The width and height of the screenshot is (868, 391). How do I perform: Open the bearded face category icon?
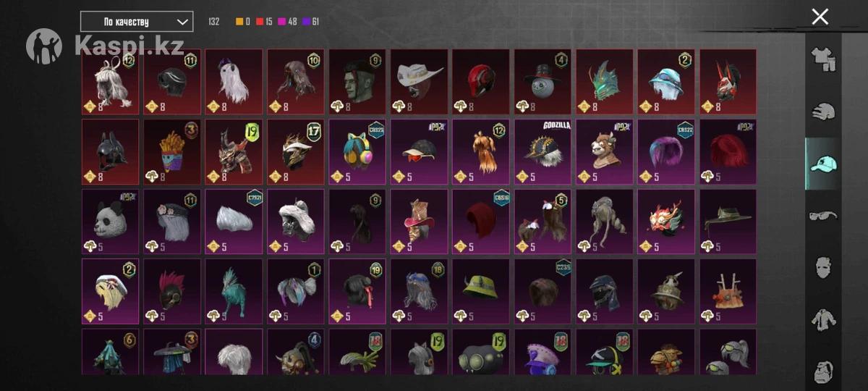point(823,371)
